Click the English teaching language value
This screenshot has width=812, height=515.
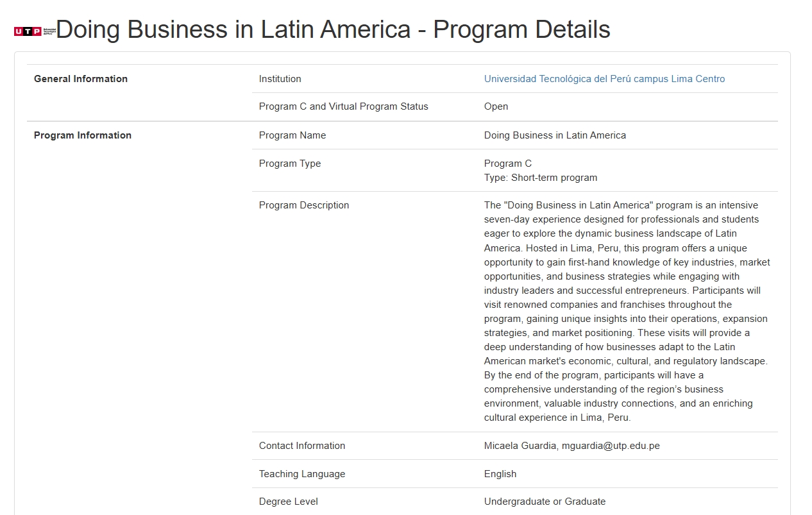pyautogui.click(x=500, y=474)
